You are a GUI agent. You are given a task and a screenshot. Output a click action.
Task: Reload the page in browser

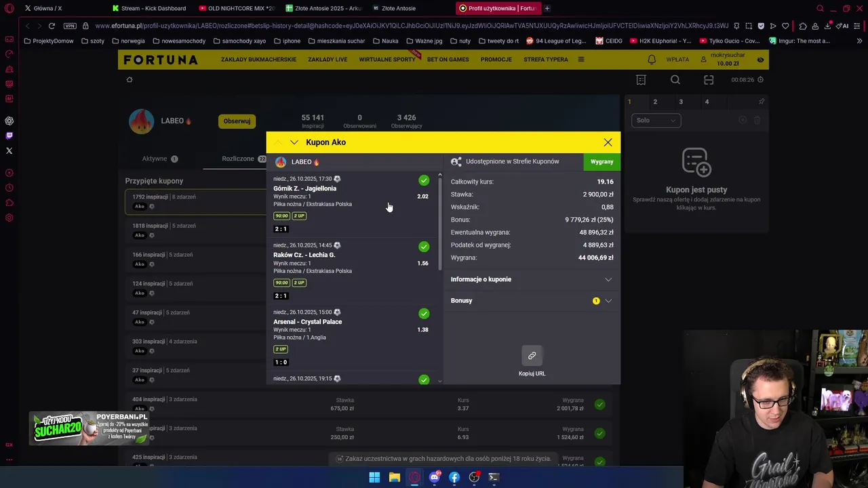pos(52,26)
